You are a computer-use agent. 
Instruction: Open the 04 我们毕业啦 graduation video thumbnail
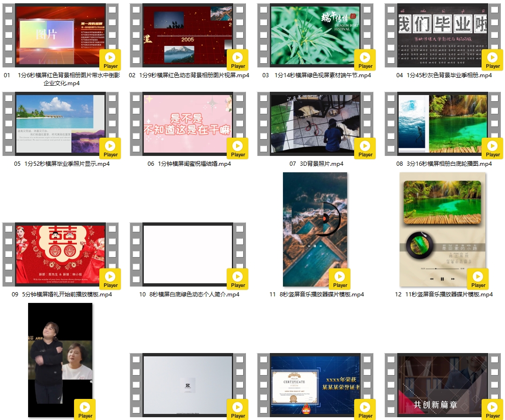[x=436, y=35]
